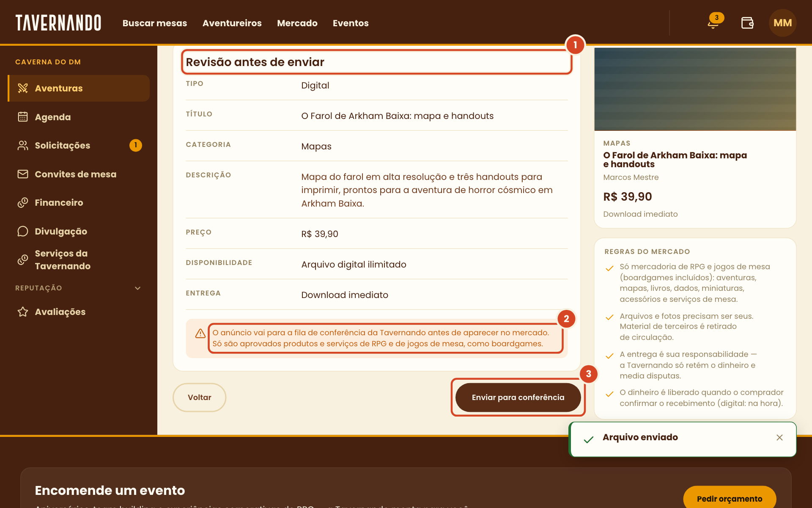This screenshot has width=812, height=508.
Task: Click the Revisão antes de enviar heading
Action: click(x=255, y=62)
